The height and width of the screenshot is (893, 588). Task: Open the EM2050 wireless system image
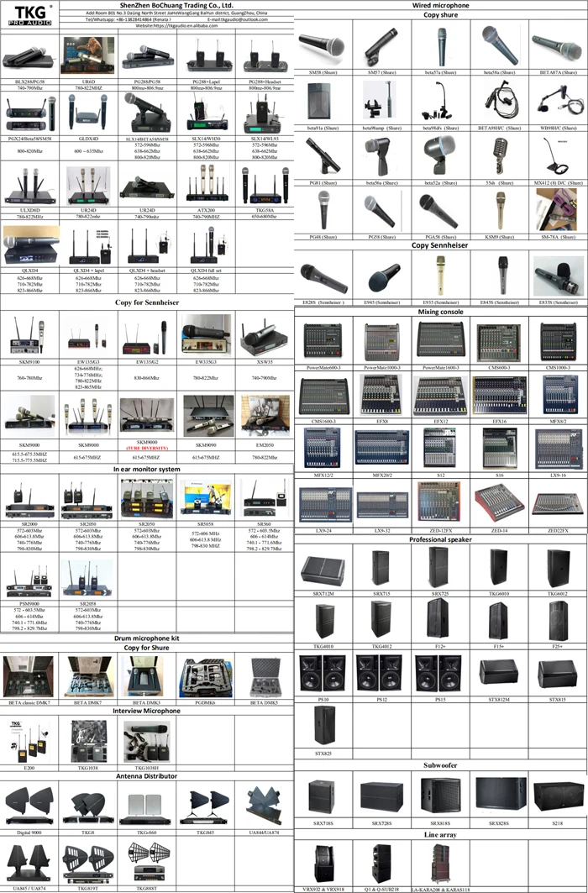[x=265, y=417]
